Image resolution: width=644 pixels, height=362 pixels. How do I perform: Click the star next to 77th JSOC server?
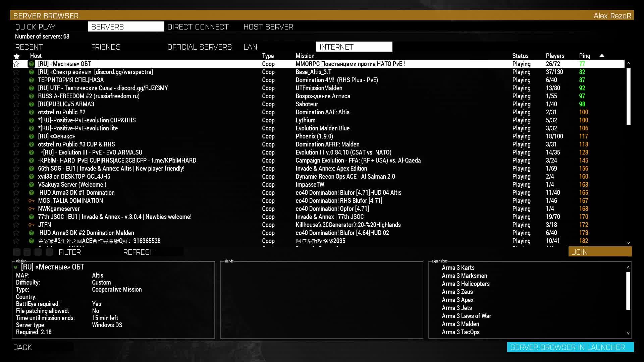point(16,217)
